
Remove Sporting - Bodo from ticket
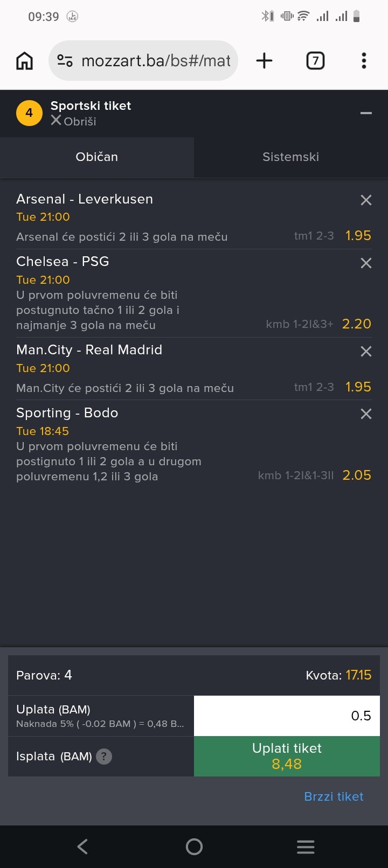(366, 414)
